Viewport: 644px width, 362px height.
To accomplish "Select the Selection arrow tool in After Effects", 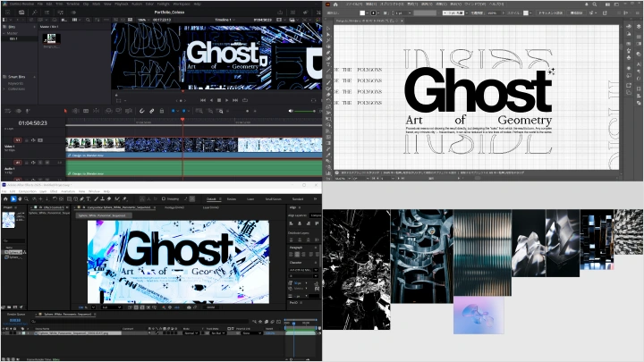I will (x=13, y=198).
